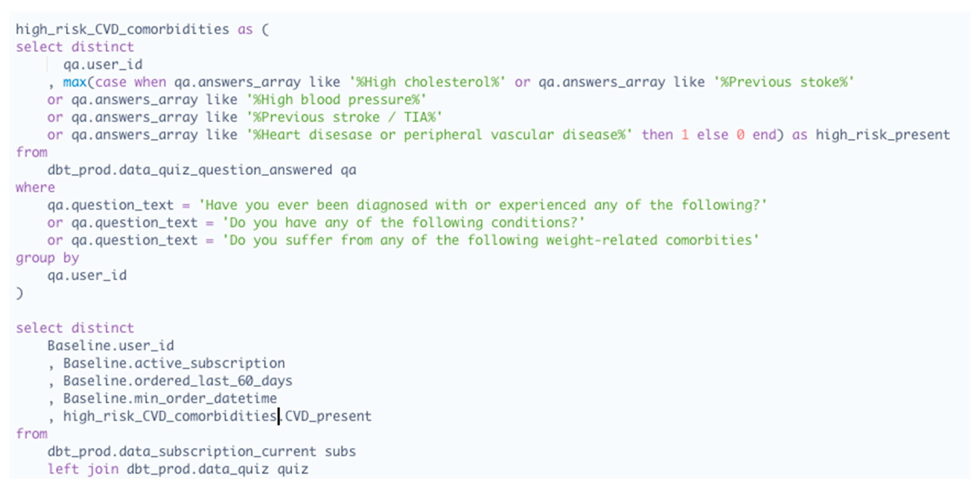This screenshot has width=980, height=490.
Task: Click the closing parenthesis ending the CTE
Action: click(19, 293)
